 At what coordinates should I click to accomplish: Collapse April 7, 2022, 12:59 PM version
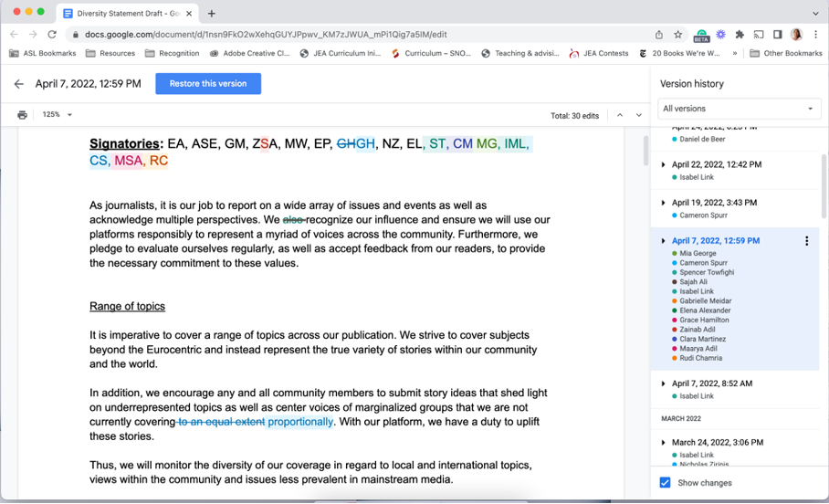tap(663, 241)
